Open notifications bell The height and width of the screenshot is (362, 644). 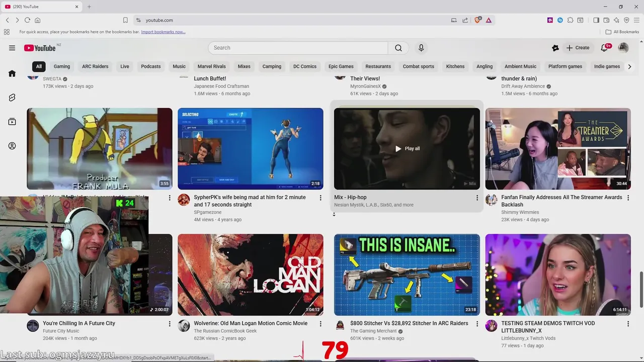pyautogui.click(x=605, y=48)
